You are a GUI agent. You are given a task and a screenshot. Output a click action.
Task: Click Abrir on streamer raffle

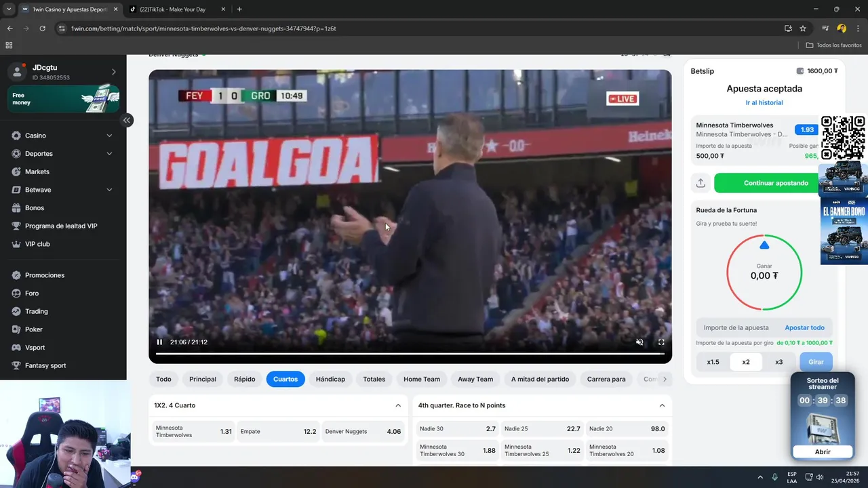[823, 452]
